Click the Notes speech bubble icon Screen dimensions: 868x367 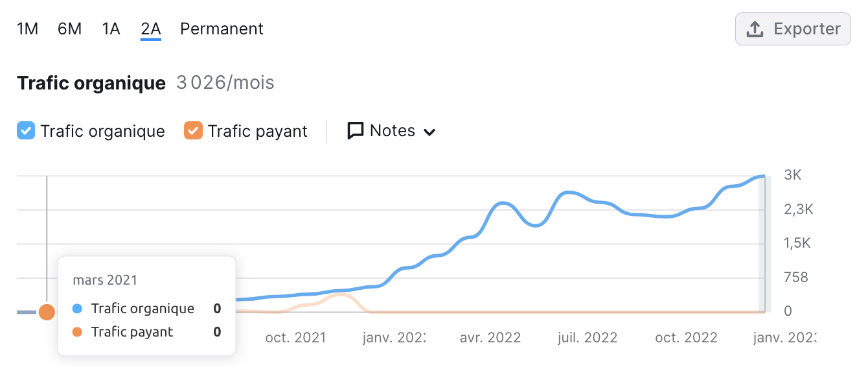point(356,131)
